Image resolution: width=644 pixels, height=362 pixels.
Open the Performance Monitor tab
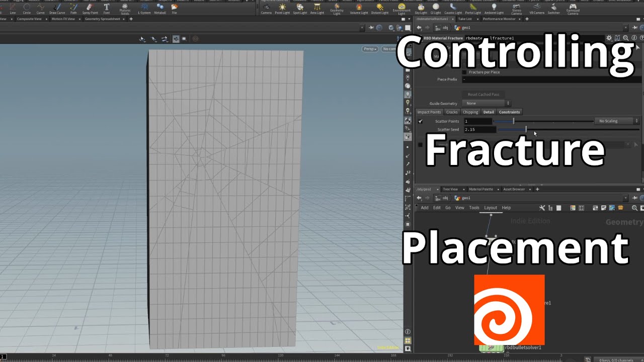pyautogui.click(x=499, y=19)
